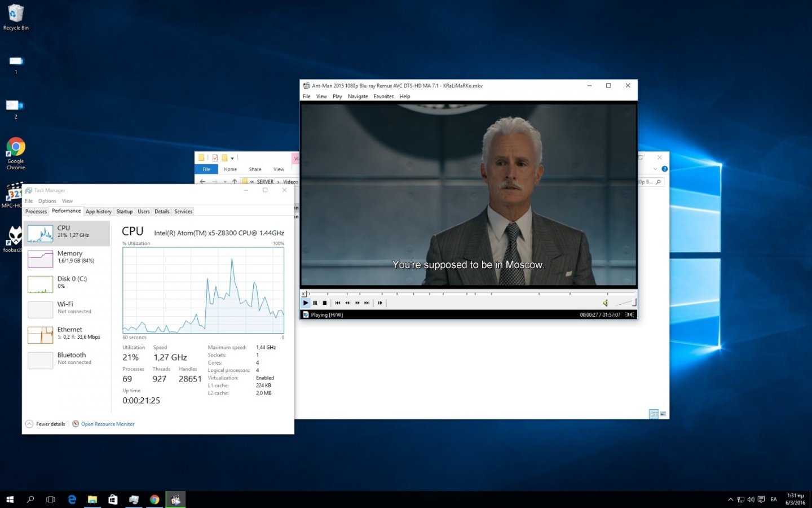Click the playback time counter 00:00:27 / 01:57:07
Viewport: 812px width, 508px height.
[600, 315]
